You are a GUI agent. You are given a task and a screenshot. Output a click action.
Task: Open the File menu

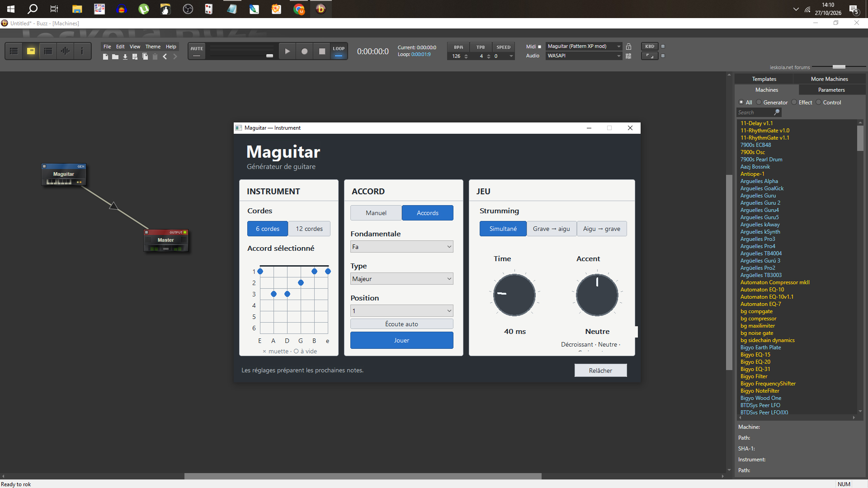point(107,47)
